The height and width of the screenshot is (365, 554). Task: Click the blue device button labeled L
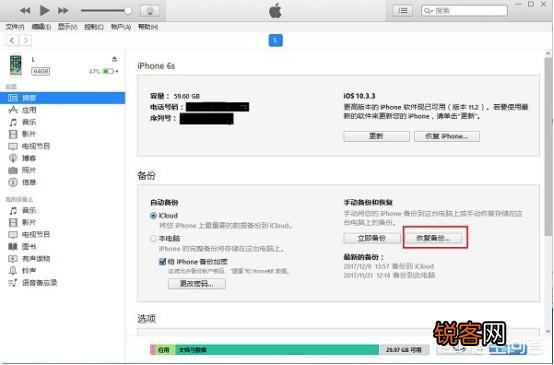[276, 40]
